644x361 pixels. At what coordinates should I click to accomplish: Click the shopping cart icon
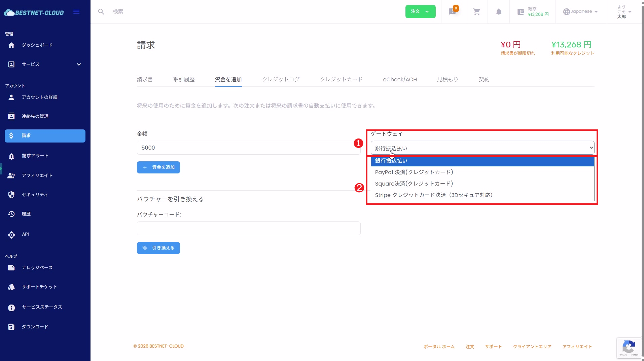tap(476, 12)
